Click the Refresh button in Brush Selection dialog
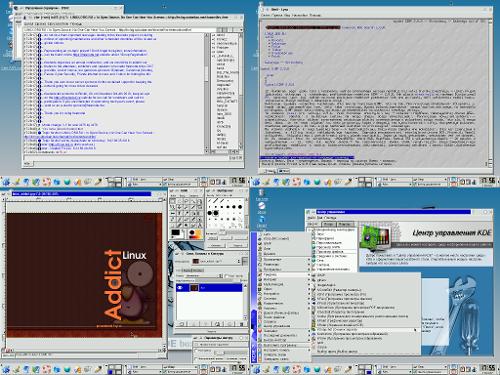This screenshot has width=500, height=375. 216,245
